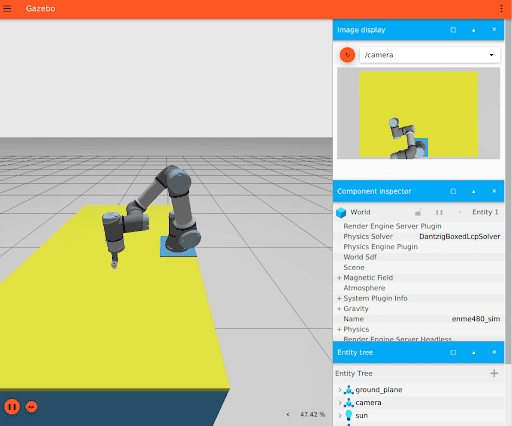
Task: Expand the ground_plane tree item
Action: click(340, 390)
